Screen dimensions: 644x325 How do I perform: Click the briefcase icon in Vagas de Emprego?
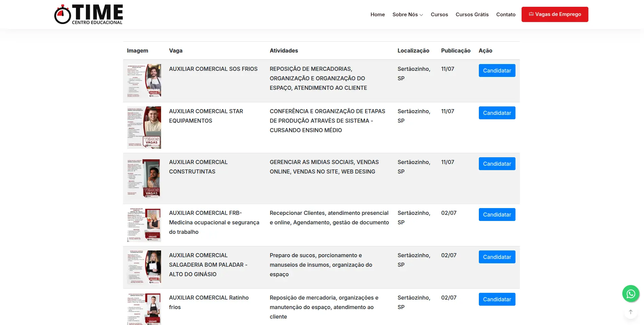[x=531, y=14]
